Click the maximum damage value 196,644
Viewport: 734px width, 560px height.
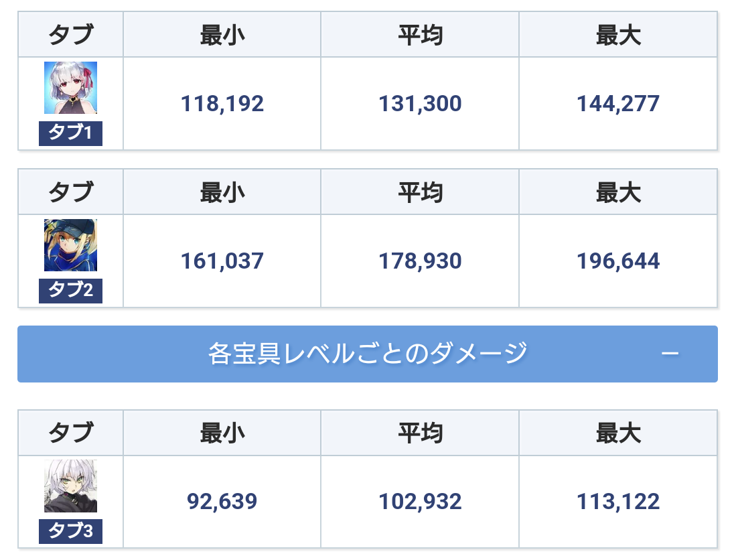click(x=618, y=261)
